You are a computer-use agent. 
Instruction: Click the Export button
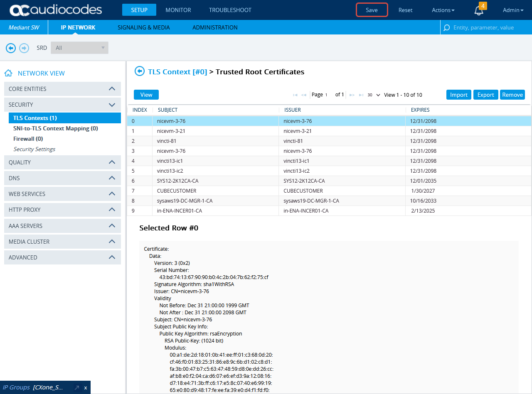(x=486, y=95)
